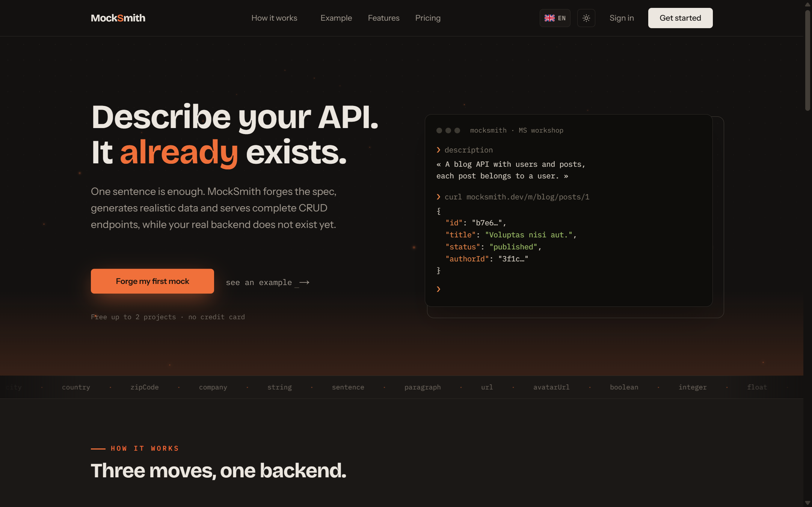Click the zipCode item in ticker
The height and width of the screenshot is (507, 812).
[144, 387]
